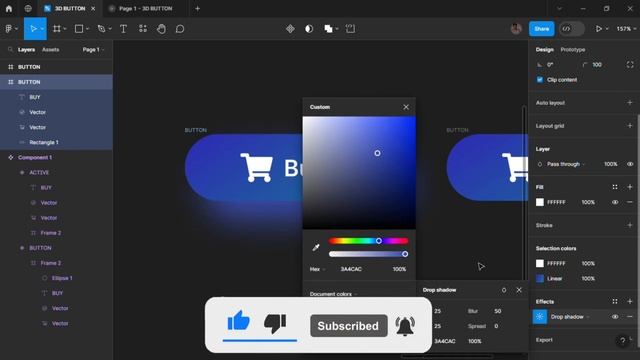640x360 pixels.
Task: Select the Rectangle shape tool
Action: 79,29
